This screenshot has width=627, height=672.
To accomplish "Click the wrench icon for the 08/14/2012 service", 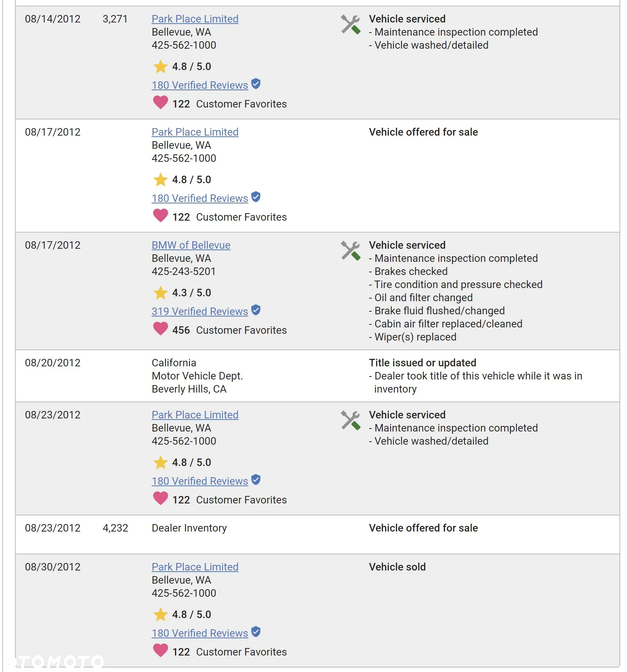I will coord(351,24).
